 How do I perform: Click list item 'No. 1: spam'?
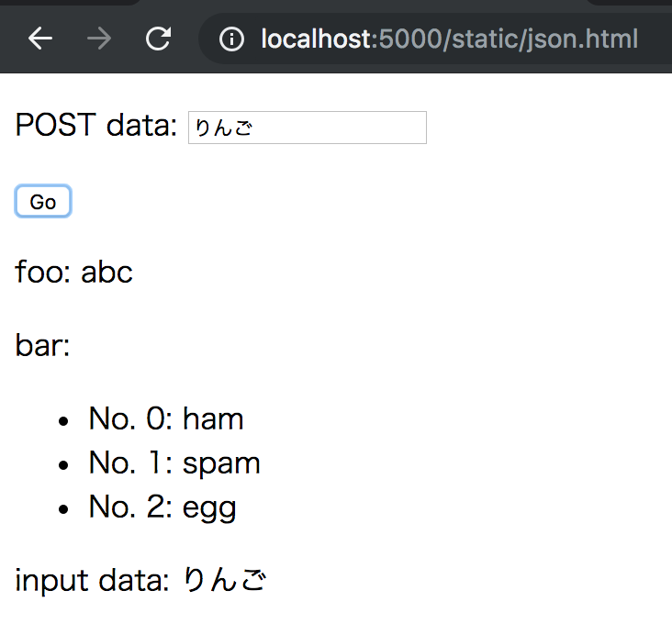click(174, 463)
